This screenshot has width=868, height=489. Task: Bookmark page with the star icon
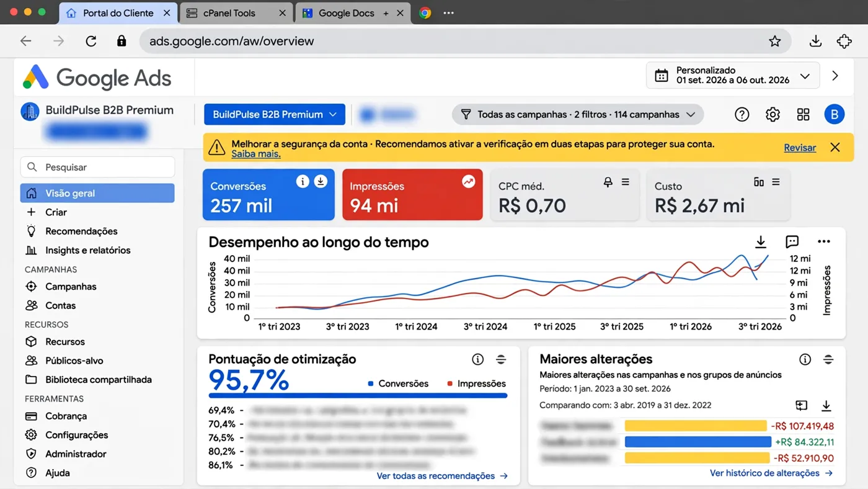tap(775, 41)
